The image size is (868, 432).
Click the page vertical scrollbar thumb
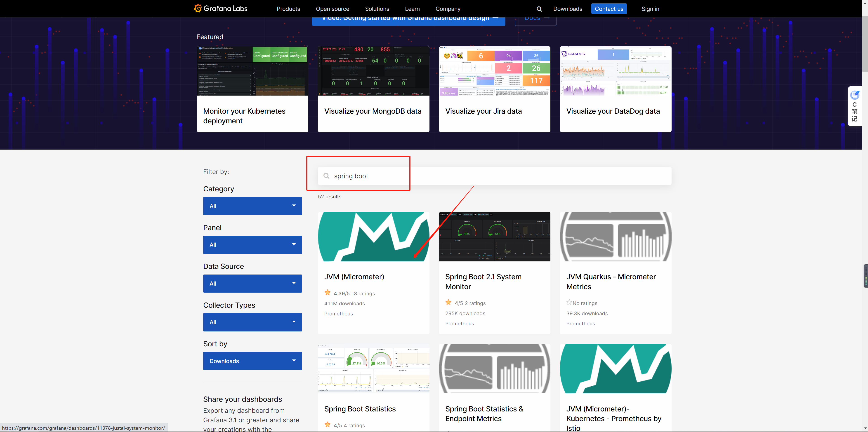coord(865,44)
